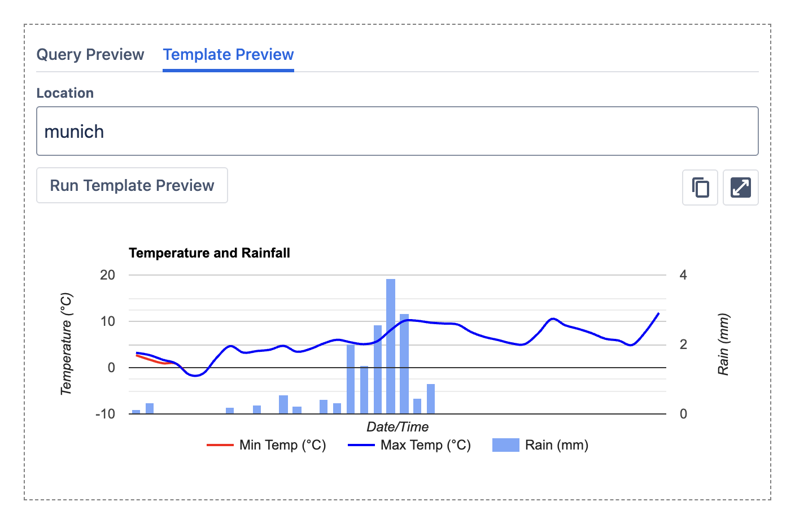The height and width of the screenshot is (532, 795).
Task: Select the Template Preview tab
Action: (228, 54)
